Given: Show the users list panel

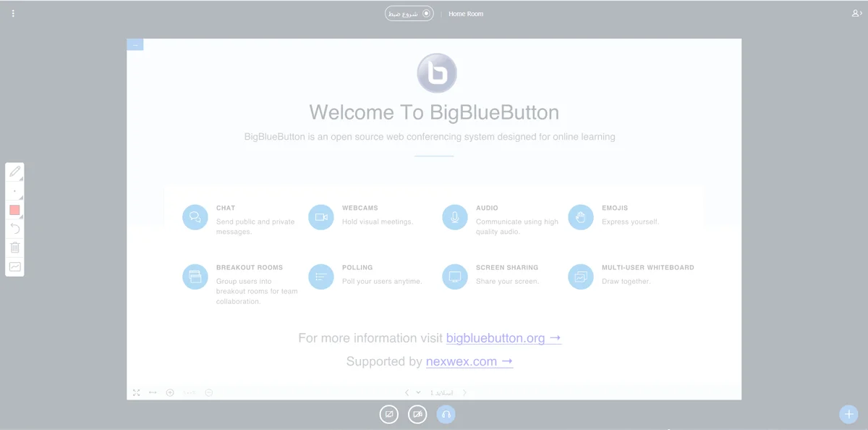Looking at the screenshot, I should click(856, 14).
